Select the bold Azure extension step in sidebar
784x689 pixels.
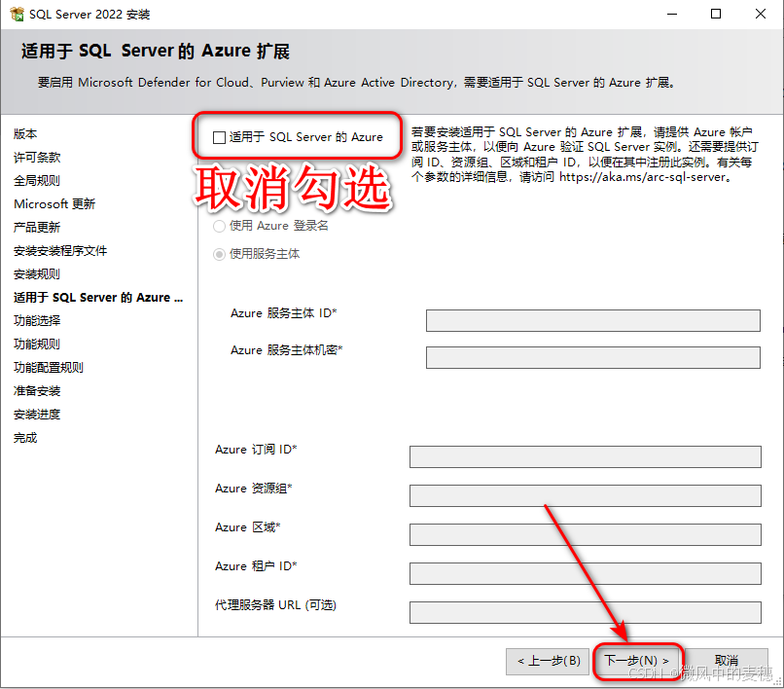pyautogui.click(x=98, y=297)
